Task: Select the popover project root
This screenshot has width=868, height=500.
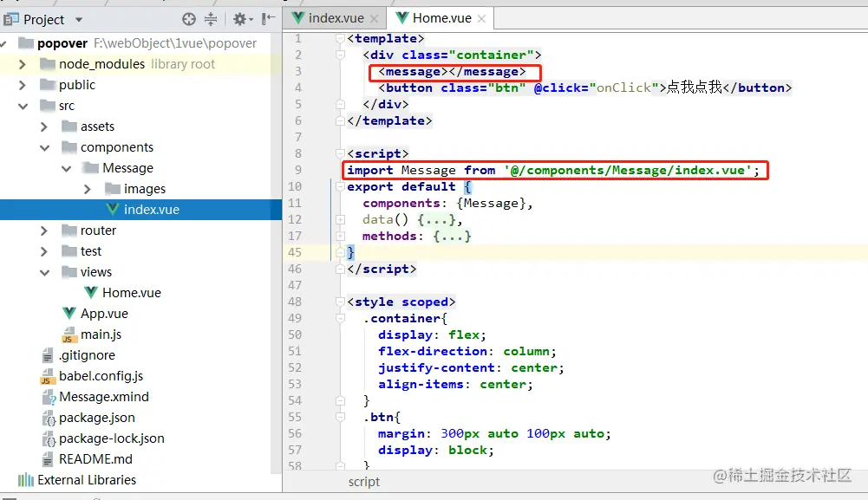Action: tap(62, 43)
